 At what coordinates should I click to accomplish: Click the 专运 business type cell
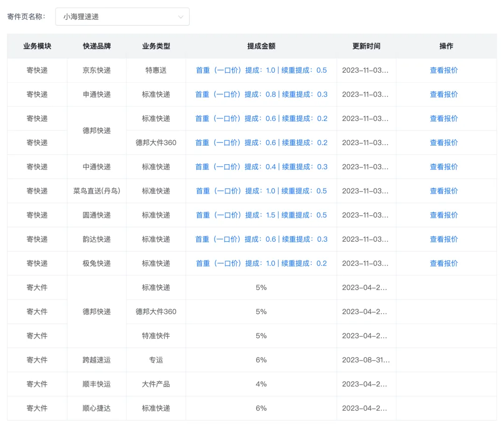(x=156, y=360)
